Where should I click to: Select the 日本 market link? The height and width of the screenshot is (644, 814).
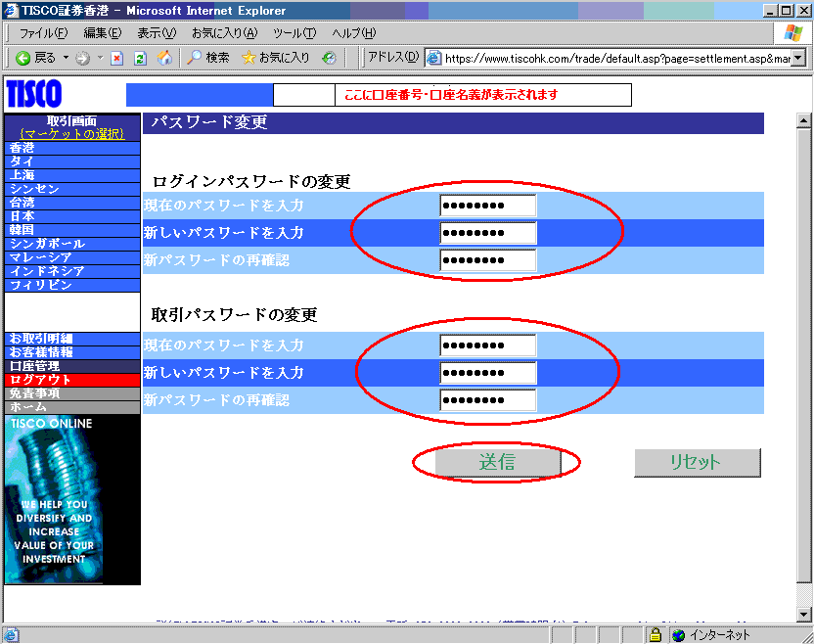coord(72,216)
